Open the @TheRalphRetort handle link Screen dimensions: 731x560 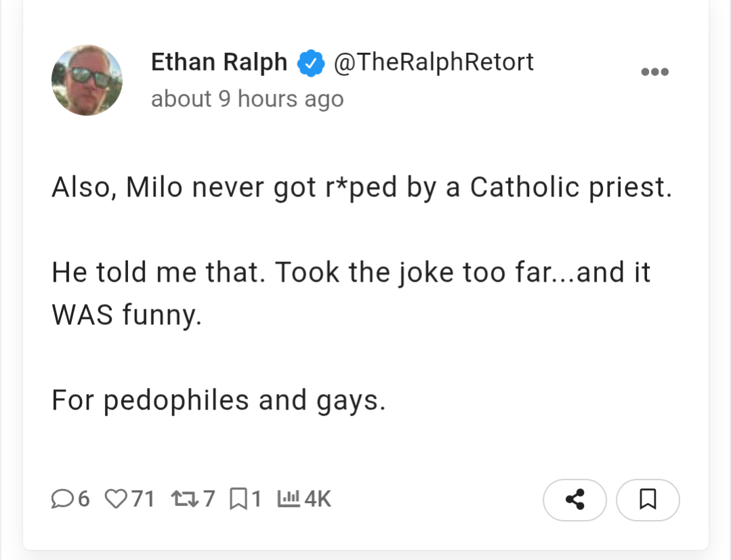pos(433,62)
